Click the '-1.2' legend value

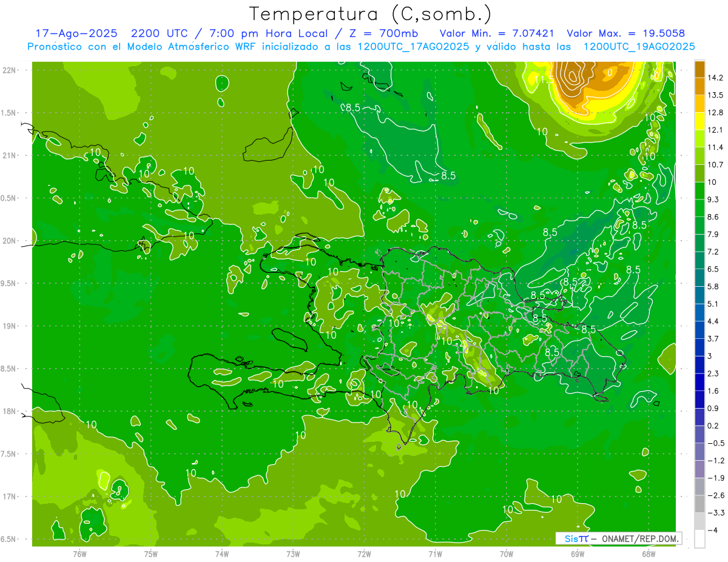pos(716,460)
